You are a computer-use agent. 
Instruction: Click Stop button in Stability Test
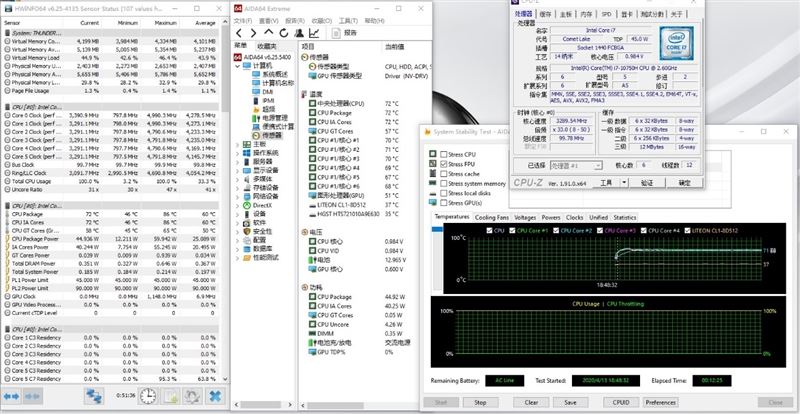tap(480, 402)
